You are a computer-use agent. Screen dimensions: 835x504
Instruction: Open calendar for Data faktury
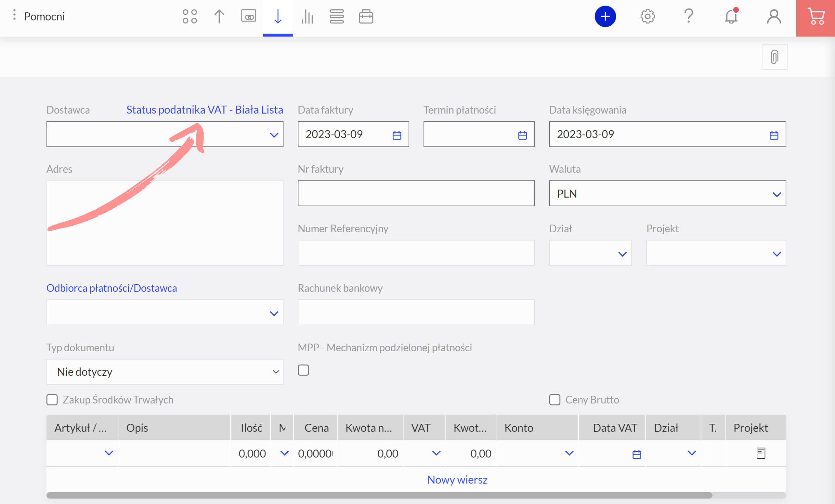397,135
